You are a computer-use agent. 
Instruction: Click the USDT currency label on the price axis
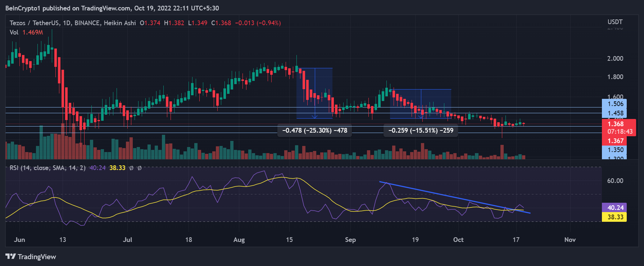(x=615, y=22)
